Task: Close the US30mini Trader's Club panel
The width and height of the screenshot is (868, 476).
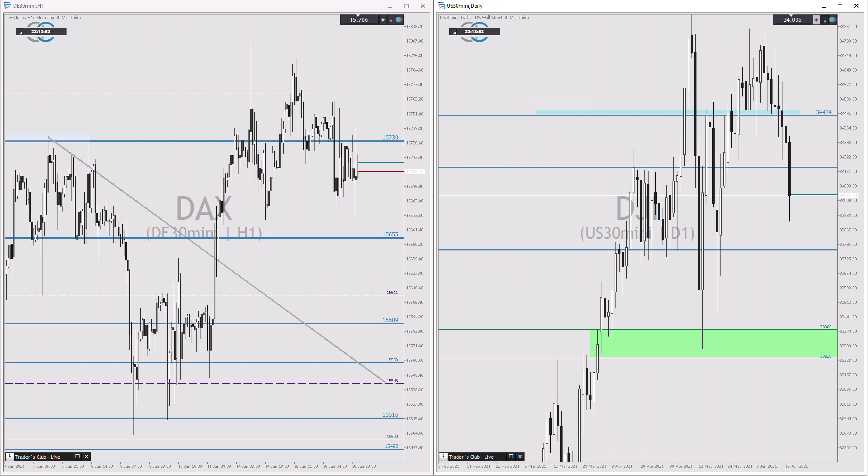Action: point(520,457)
